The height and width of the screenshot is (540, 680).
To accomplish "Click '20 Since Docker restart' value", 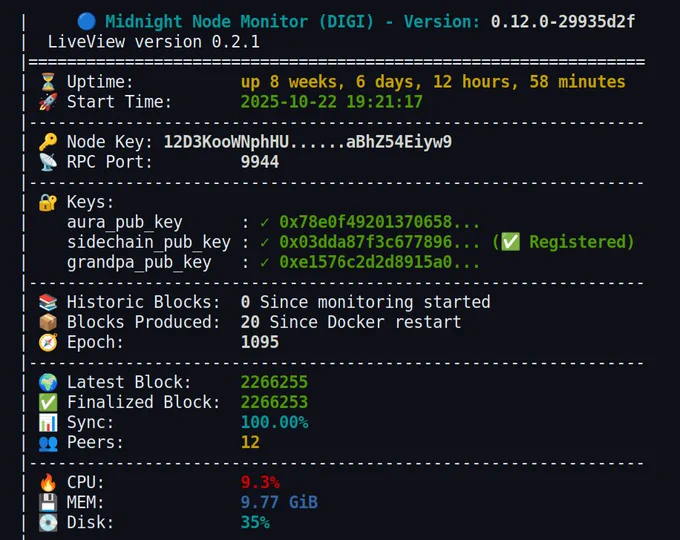I will coord(351,322).
